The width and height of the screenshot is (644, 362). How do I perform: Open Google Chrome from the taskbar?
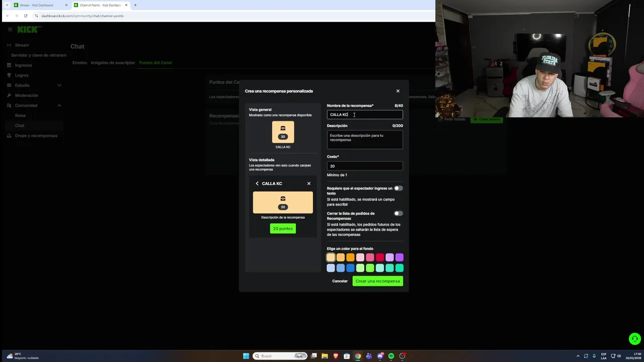pyautogui.click(x=358, y=356)
